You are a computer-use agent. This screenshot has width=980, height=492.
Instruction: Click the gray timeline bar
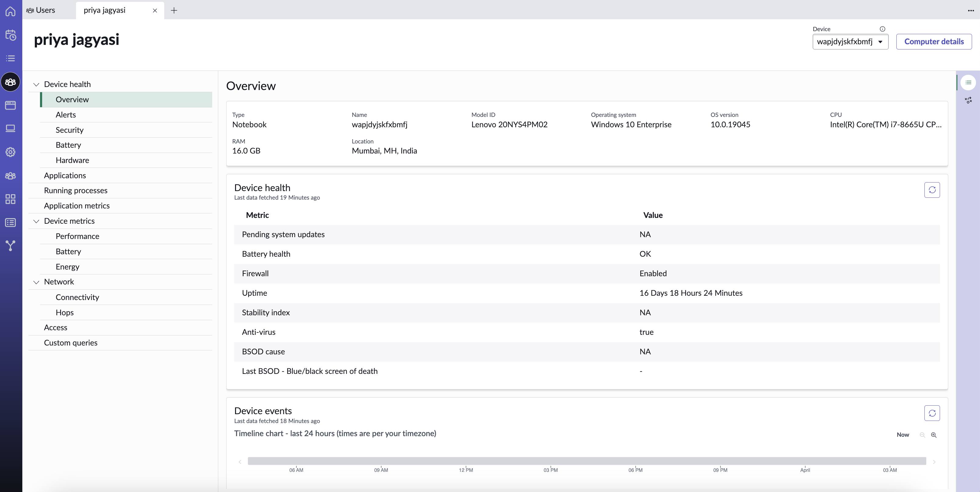pyautogui.click(x=587, y=461)
